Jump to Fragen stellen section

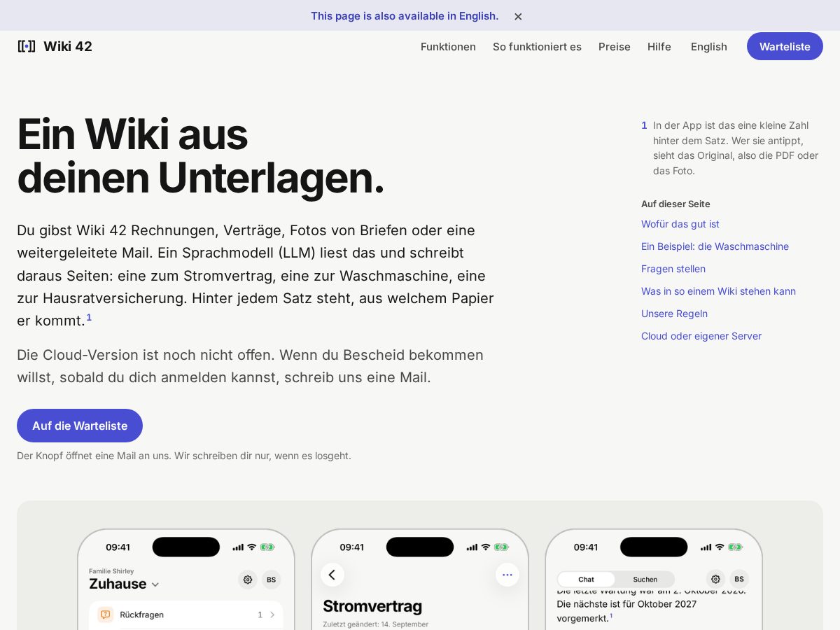(x=673, y=269)
